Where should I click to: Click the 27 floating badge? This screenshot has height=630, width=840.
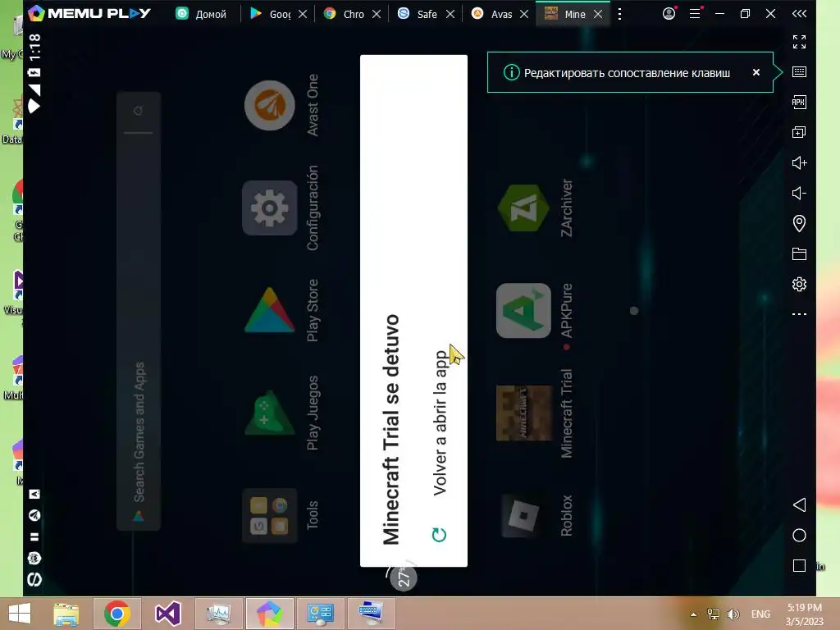tap(403, 578)
